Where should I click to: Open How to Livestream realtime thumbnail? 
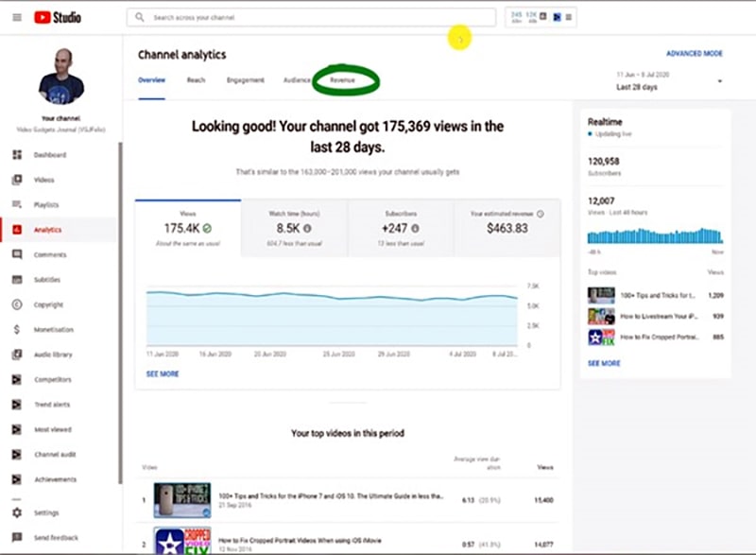coord(601,317)
